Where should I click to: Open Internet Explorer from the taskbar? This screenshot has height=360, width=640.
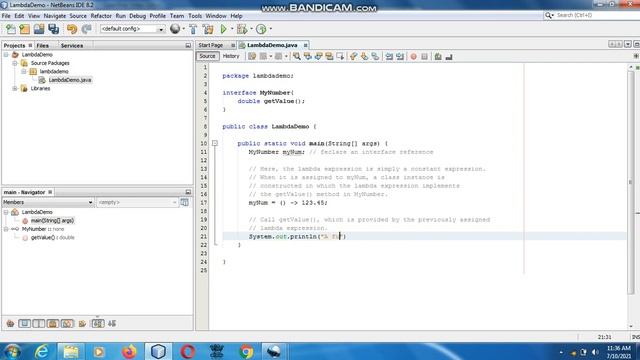[x=42, y=351]
